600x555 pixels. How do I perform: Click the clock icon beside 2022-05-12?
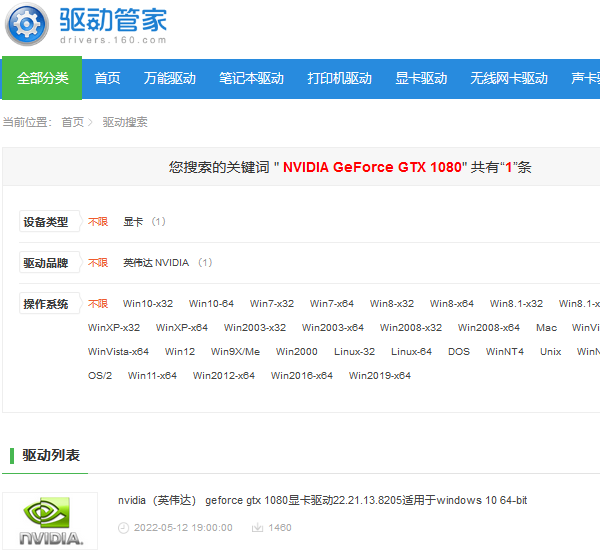point(123,528)
